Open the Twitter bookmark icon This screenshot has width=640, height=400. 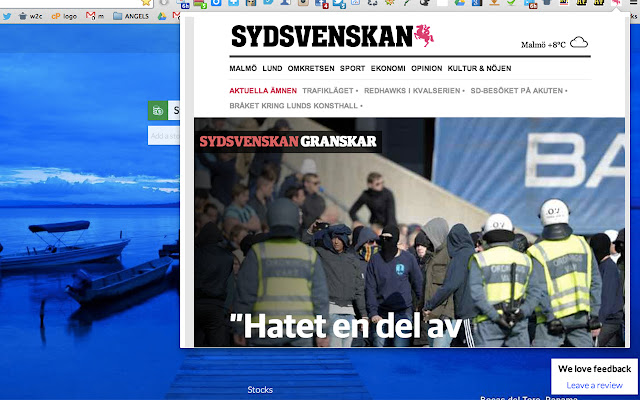[7, 16]
